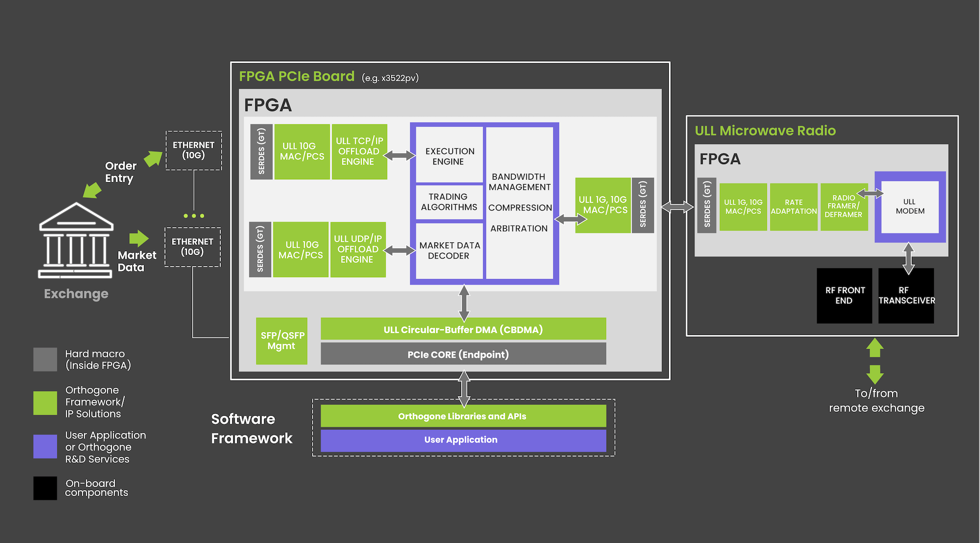The image size is (980, 543).
Task: Click the vertical arrow between PCIe CORE and Libraries
Action: pos(464,389)
